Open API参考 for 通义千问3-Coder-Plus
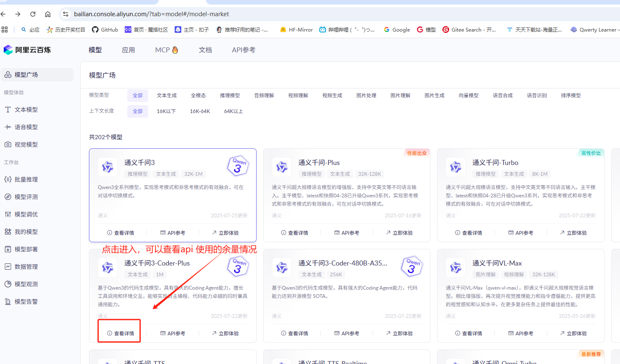Screen dimensions: 620x364 click(x=173, y=334)
